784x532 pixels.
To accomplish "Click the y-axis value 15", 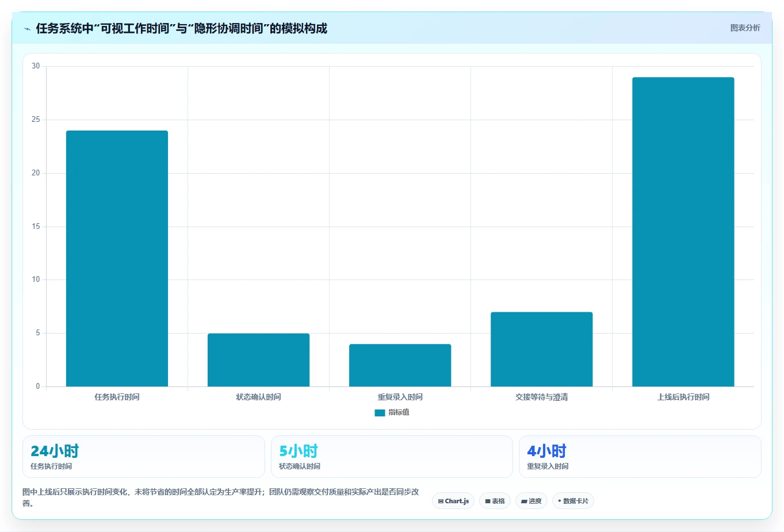I will click(36, 227).
